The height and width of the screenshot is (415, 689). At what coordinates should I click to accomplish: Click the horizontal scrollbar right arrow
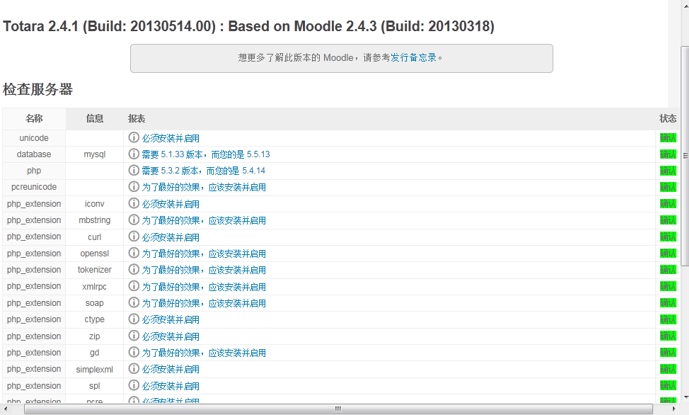coord(674,409)
